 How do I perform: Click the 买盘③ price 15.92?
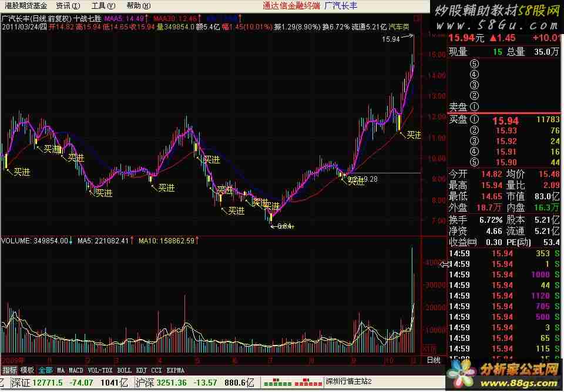pos(506,141)
